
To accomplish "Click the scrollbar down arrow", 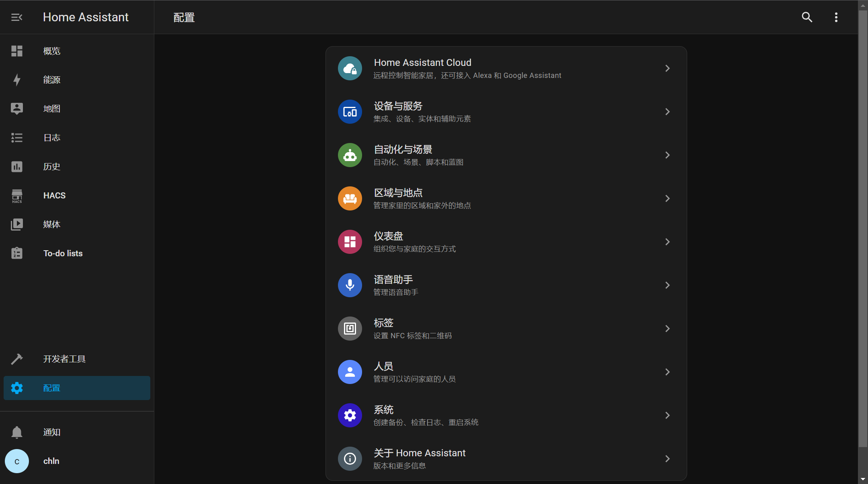I will click(863, 480).
